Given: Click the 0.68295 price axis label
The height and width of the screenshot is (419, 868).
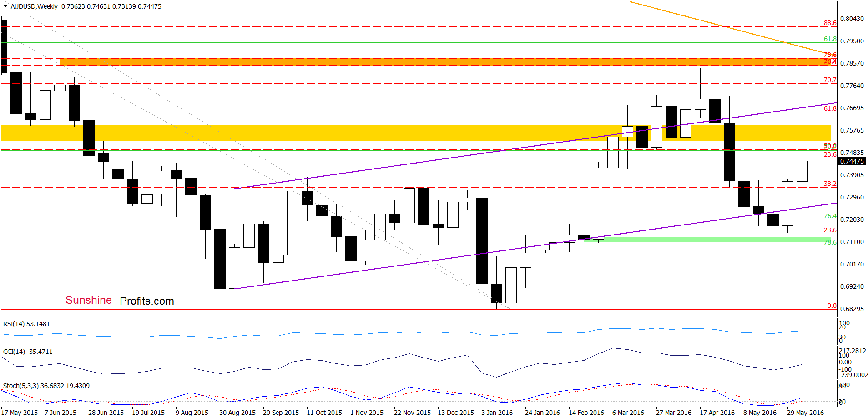Looking at the screenshot, I should point(852,309).
